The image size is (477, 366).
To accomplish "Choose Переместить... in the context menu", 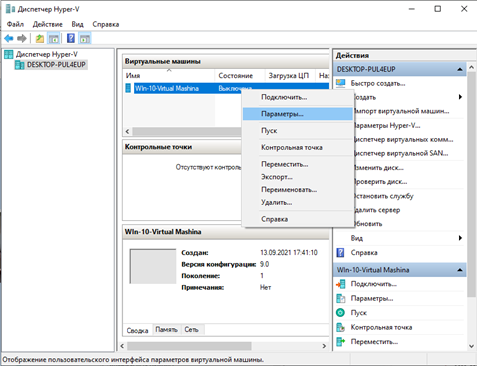I will click(x=297, y=164).
